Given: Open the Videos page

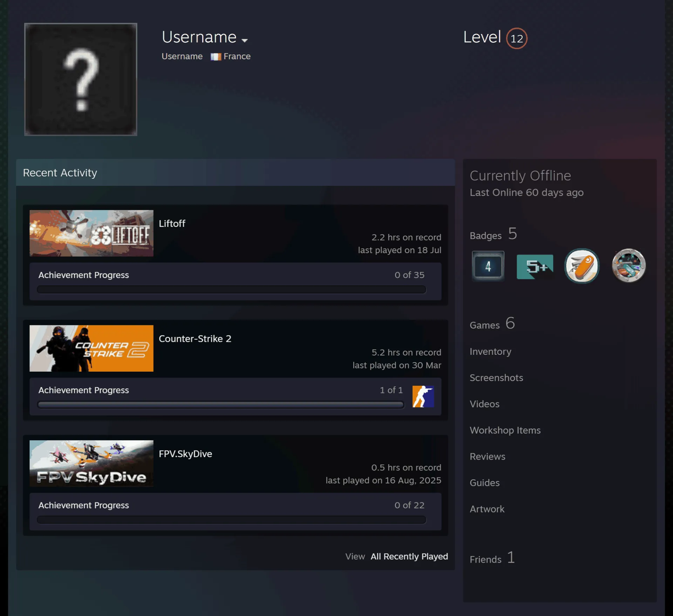Looking at the screenshot, I should click(x=484, y=404).
